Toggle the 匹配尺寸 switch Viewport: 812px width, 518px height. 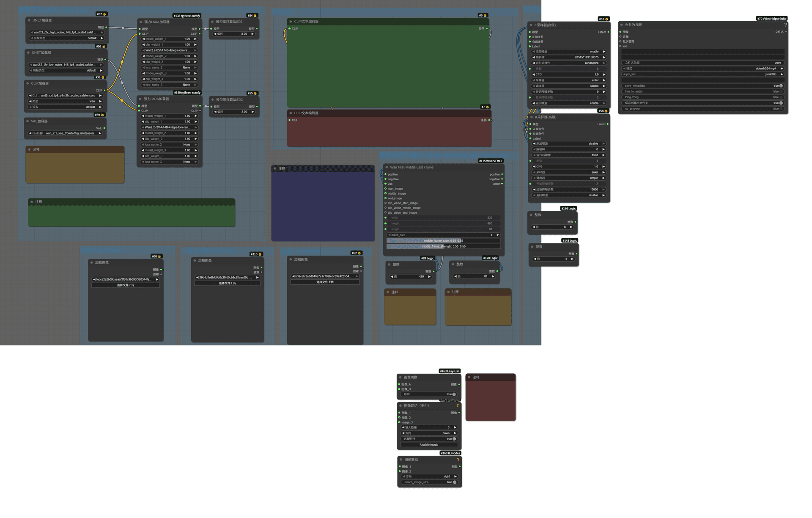454,439
